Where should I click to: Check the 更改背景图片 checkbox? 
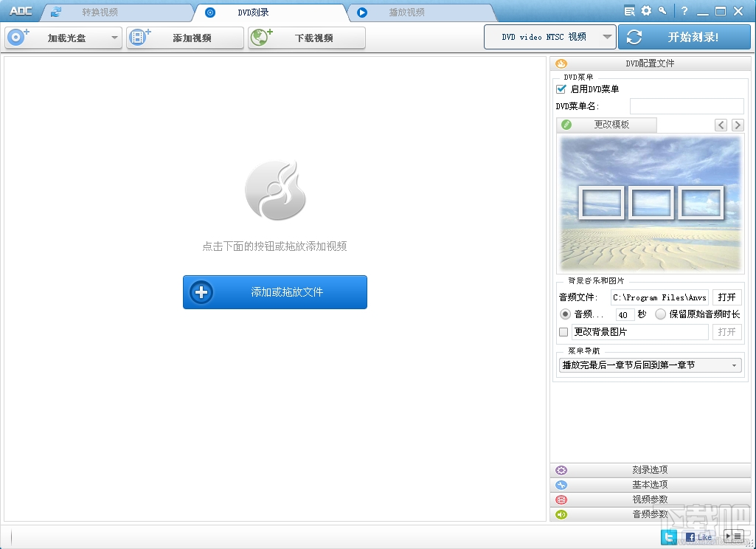pyautogui.click(x=563, y=332)
